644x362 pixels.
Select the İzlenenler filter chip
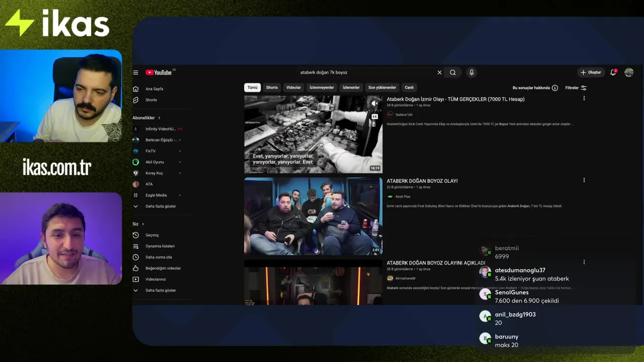(351, 87)
